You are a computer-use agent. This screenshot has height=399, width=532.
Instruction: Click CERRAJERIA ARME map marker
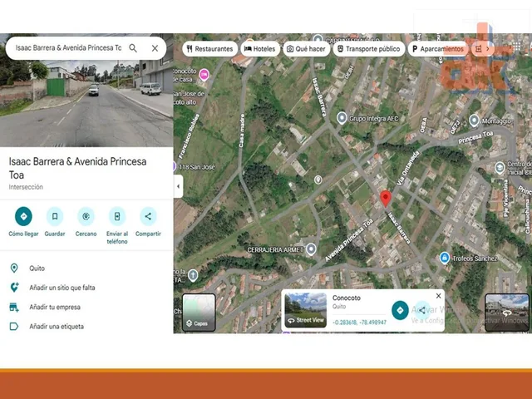click(311, 249)
